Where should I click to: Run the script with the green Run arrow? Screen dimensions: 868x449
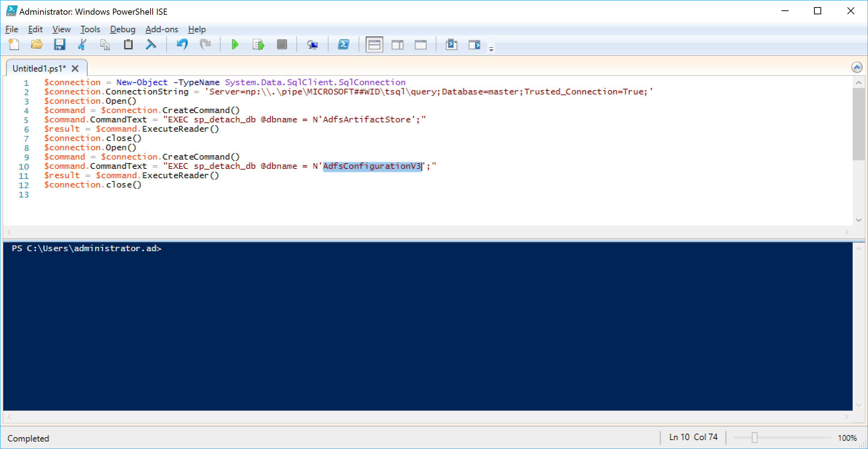point(235,44)
